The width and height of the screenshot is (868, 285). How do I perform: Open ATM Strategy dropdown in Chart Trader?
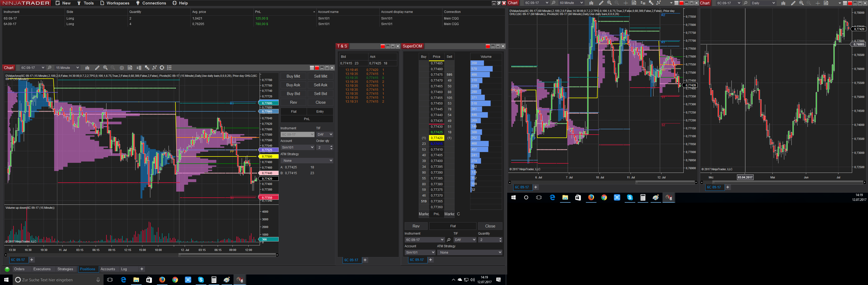coord(307,161)
